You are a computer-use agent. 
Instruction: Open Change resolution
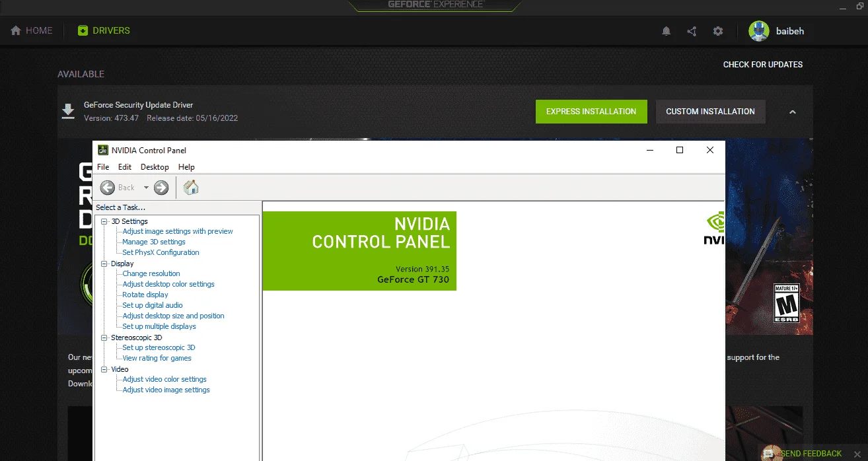[151, 273]
